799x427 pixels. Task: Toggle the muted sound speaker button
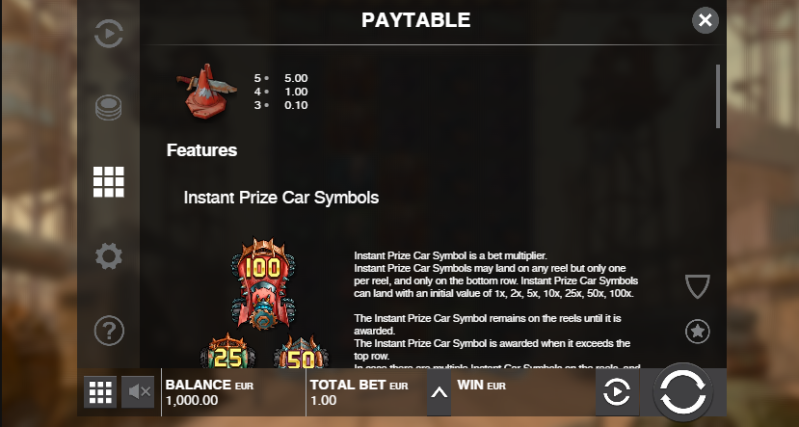pos(138,392)
